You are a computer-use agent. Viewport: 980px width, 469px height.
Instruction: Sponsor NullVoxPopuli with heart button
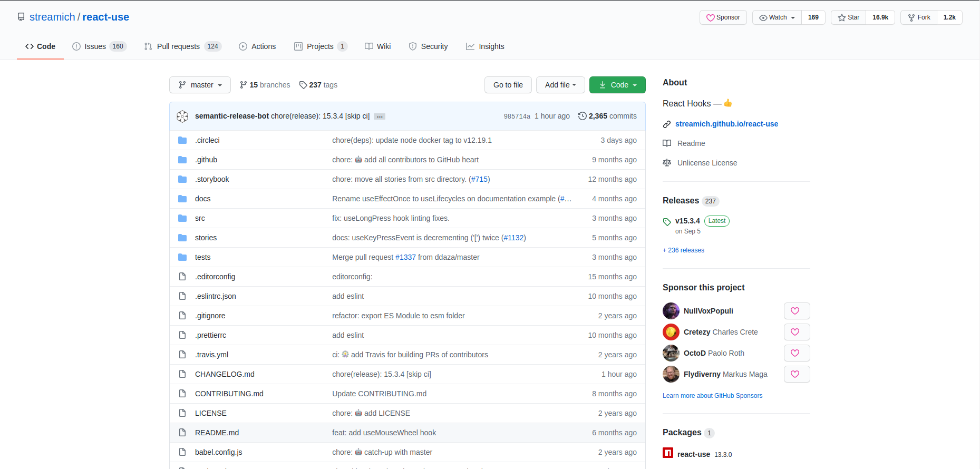tap(796, 311)
